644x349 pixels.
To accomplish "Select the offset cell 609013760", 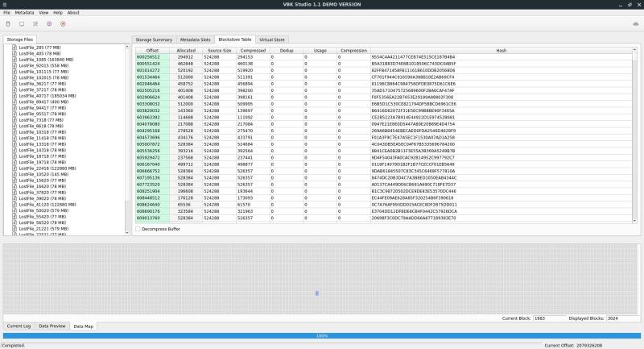I will [152, 218].
